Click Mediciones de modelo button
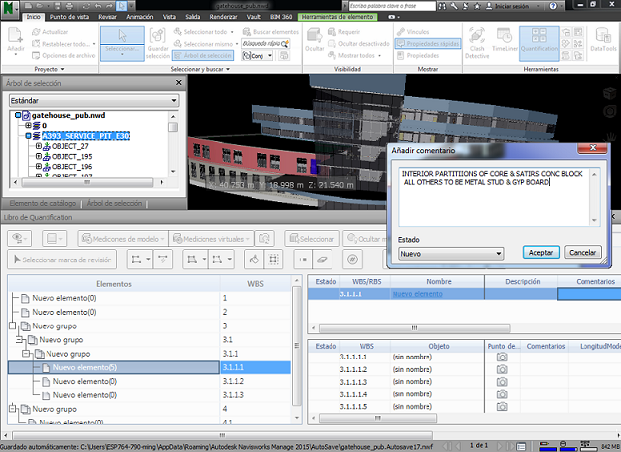Viewport: 621px width, 452px height. click(123, 239)
